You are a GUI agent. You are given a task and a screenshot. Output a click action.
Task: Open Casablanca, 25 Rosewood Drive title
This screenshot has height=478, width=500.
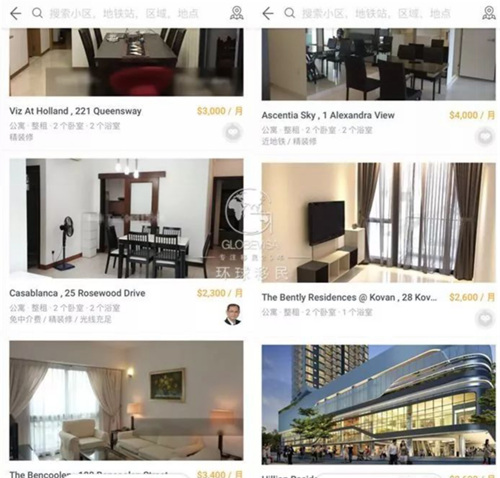[77, 293]
